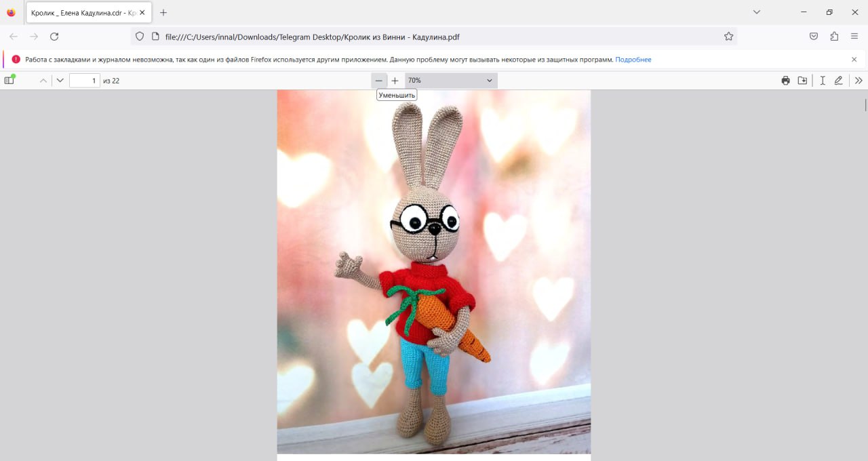
Task: Open Save to Pocket
Action: (814, 37)
